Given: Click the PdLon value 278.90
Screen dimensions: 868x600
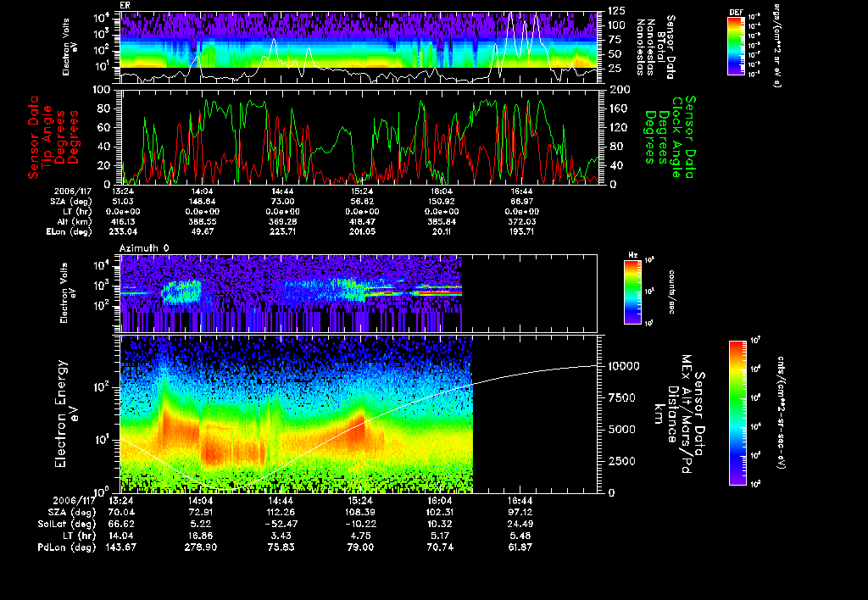Looking at the screenshot, I should (200, 547).
